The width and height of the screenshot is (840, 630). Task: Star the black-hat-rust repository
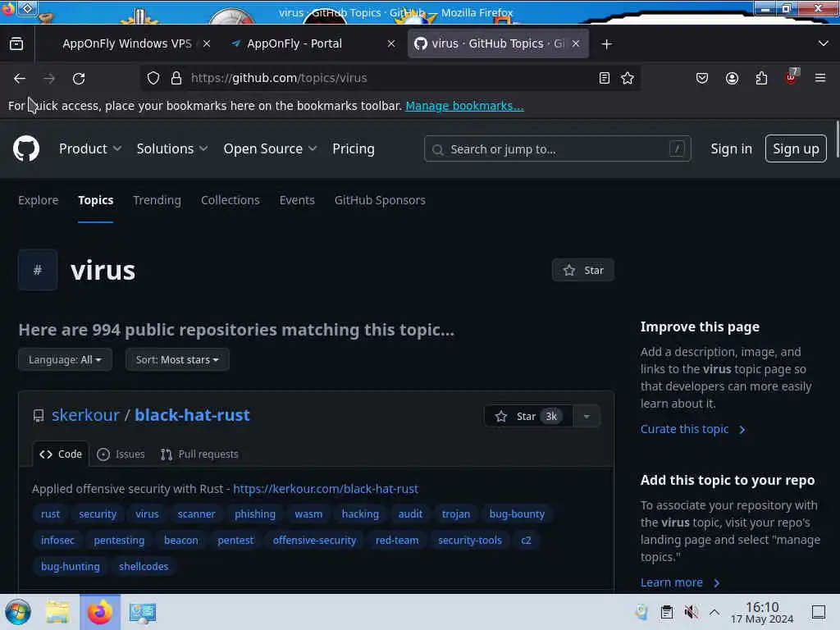click(x=528, y=416)
